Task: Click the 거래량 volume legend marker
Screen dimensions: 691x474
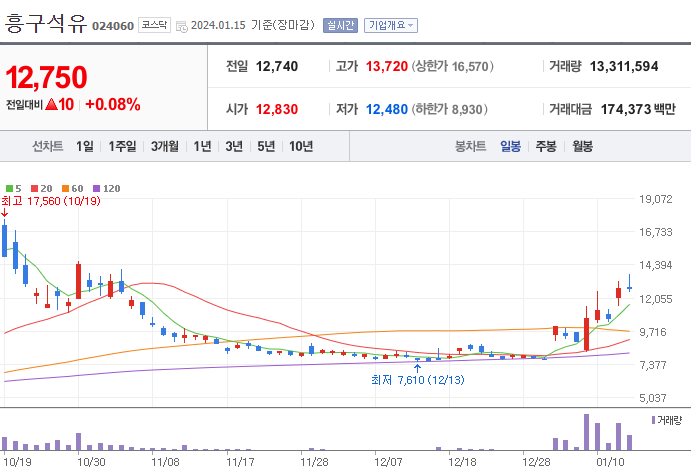Action: coord(654,420)
